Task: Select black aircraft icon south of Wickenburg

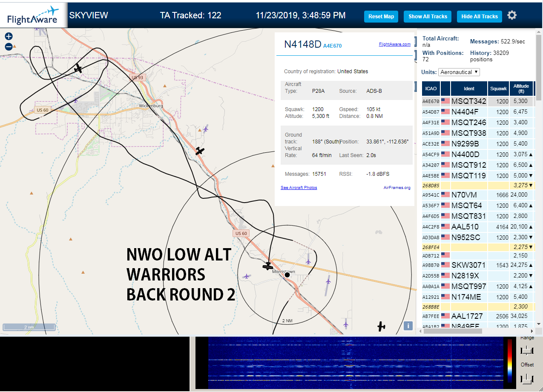Action: point(200,151)
